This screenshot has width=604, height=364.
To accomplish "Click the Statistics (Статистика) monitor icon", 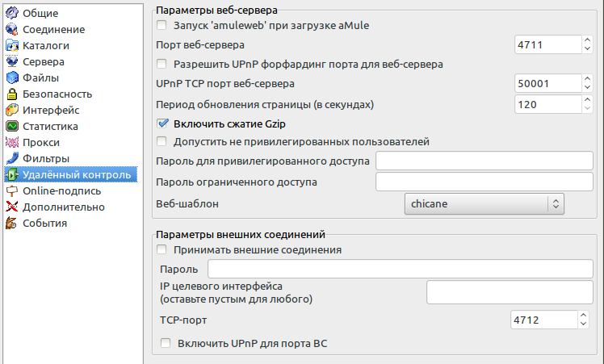I will [12, 126].
